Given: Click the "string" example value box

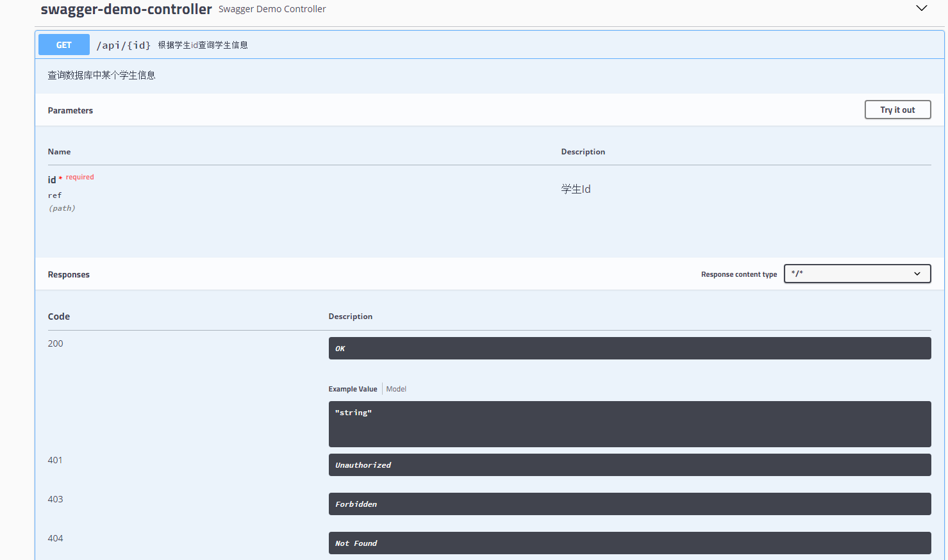Looking at the screenshot, I should pyautogui.click(x=629, y=424).
